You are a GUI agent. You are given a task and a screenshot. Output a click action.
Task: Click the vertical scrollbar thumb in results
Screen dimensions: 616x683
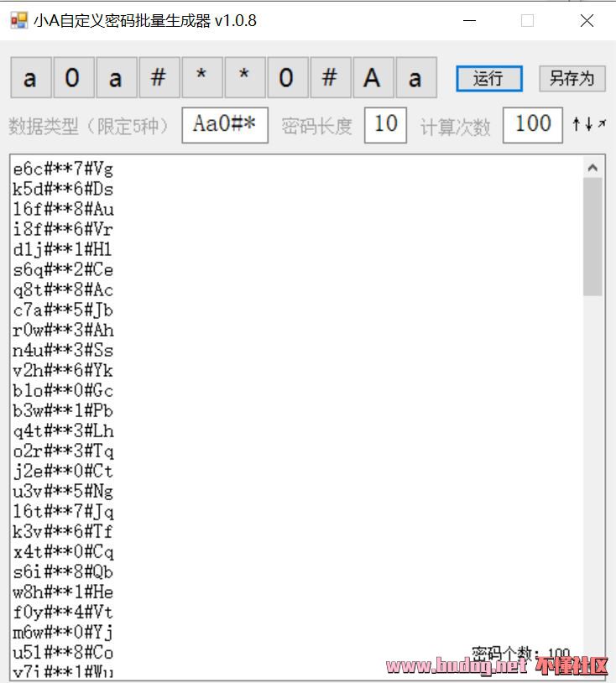click(593, 237)
